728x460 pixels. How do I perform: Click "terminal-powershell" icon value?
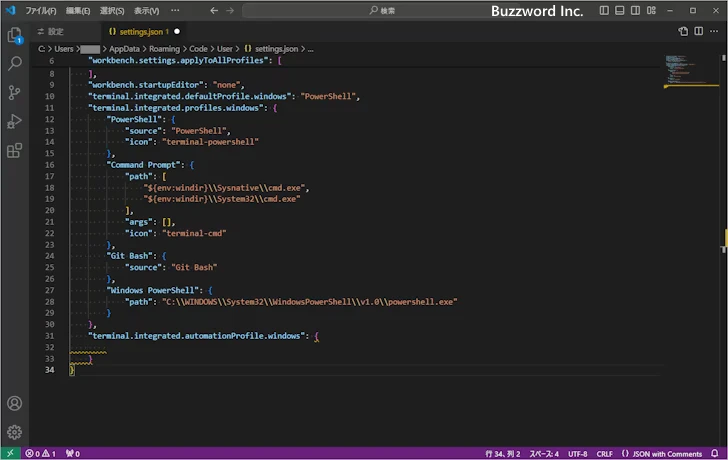click(x=210, y=142)
